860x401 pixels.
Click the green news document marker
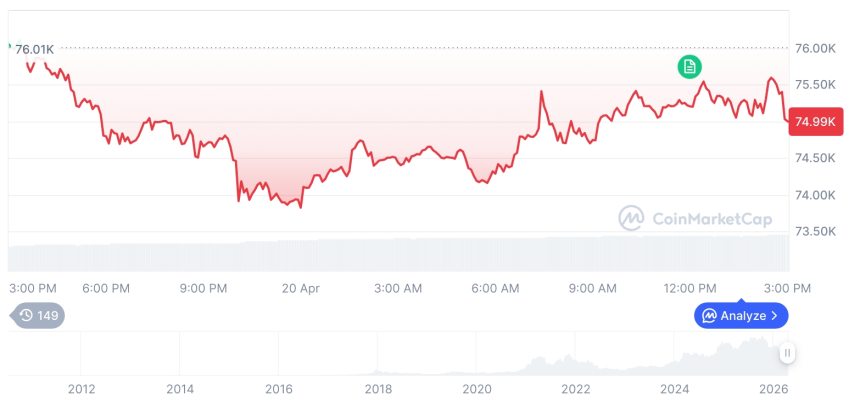689,67
